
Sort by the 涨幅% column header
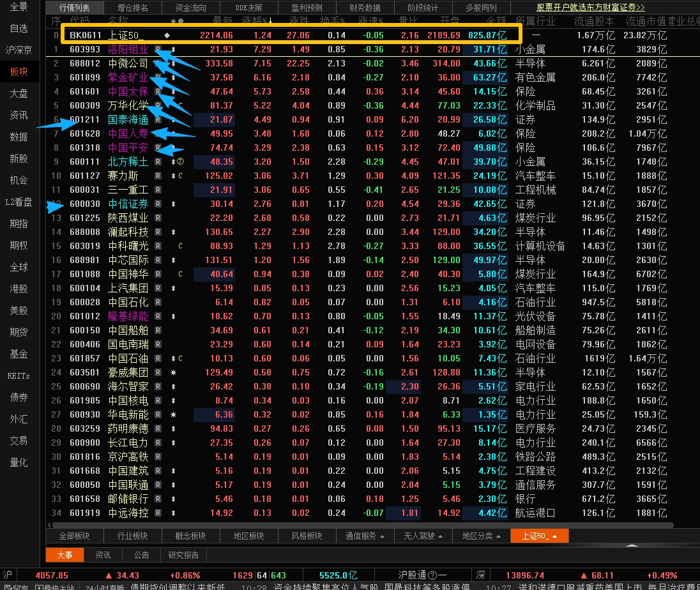tap(257, 21)
